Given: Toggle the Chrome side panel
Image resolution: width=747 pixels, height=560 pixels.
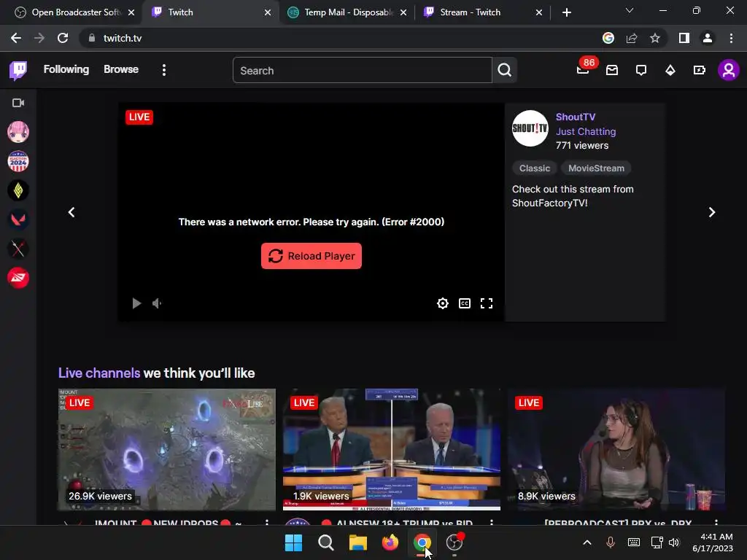Looking at the screenshot, I should [x=684, y=38].
